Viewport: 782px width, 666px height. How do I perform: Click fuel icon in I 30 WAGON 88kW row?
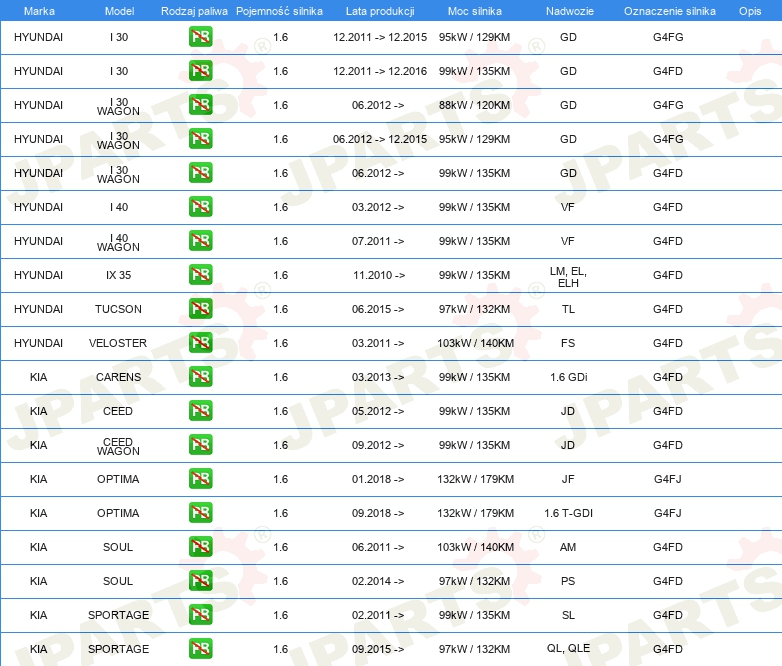200,105
